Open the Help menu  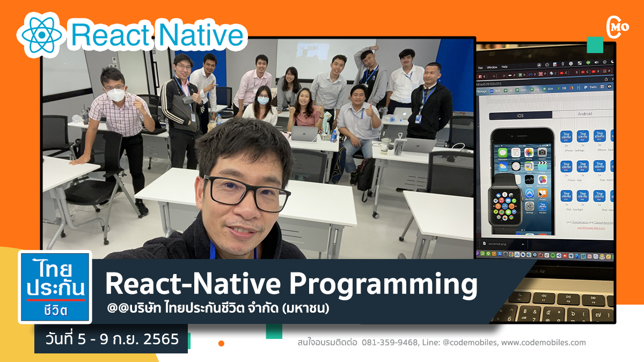coord(504,67)
